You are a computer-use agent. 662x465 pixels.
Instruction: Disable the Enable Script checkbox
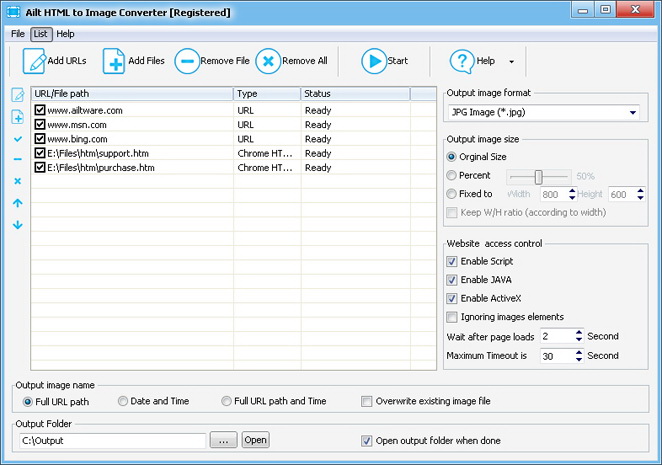click(452, 261)
